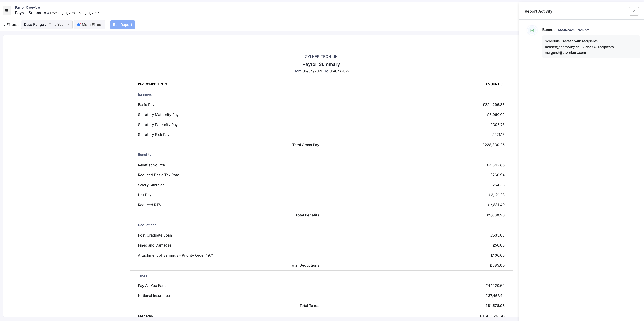Click the Report Activity panel title
Screen dimensions: 644x321
point(538,11)
